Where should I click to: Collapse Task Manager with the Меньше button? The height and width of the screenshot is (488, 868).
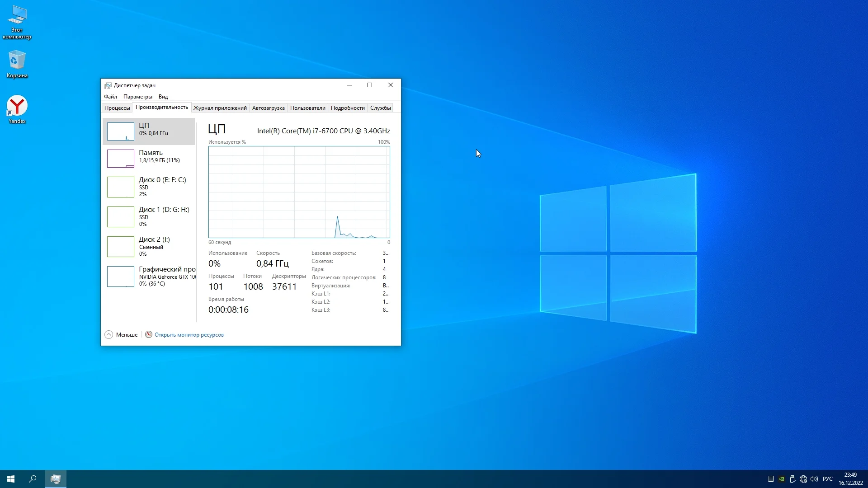tap(121, 335)
